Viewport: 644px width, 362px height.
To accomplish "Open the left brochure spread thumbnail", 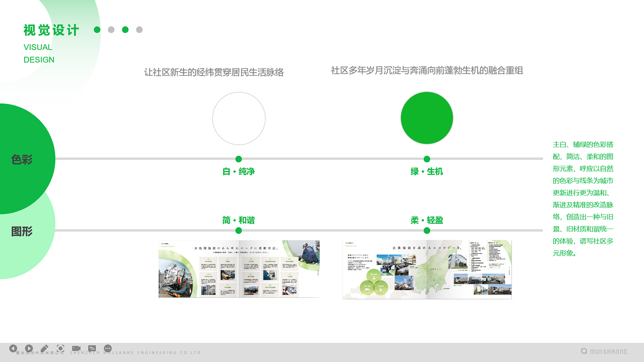I will click(x=239, y=269).
